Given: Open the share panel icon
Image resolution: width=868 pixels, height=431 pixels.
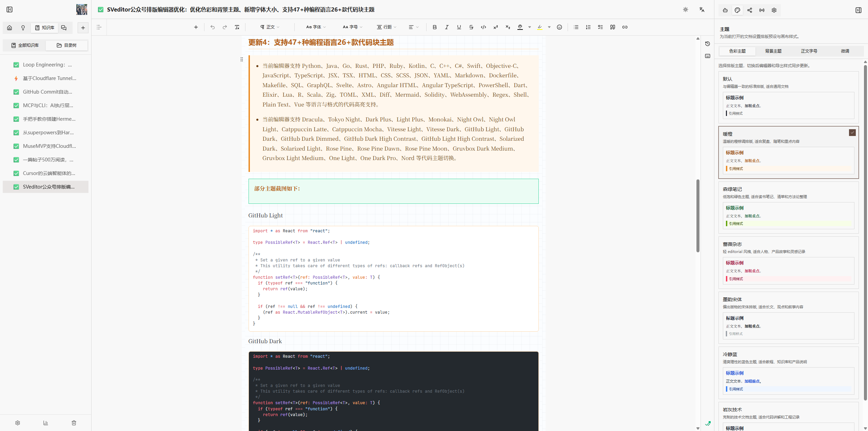Looking at the screenshot, I should pos(750,10).
